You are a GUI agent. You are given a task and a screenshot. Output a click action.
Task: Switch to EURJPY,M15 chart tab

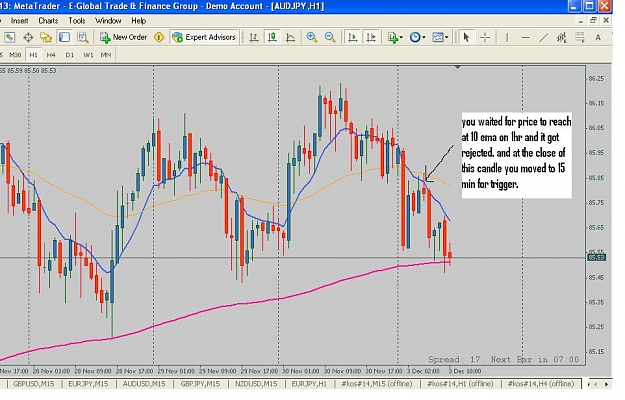click(88, 384)
